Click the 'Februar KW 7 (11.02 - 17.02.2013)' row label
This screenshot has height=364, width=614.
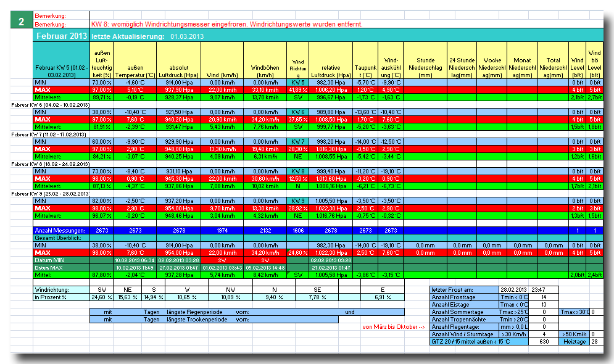tap(49, 134)
